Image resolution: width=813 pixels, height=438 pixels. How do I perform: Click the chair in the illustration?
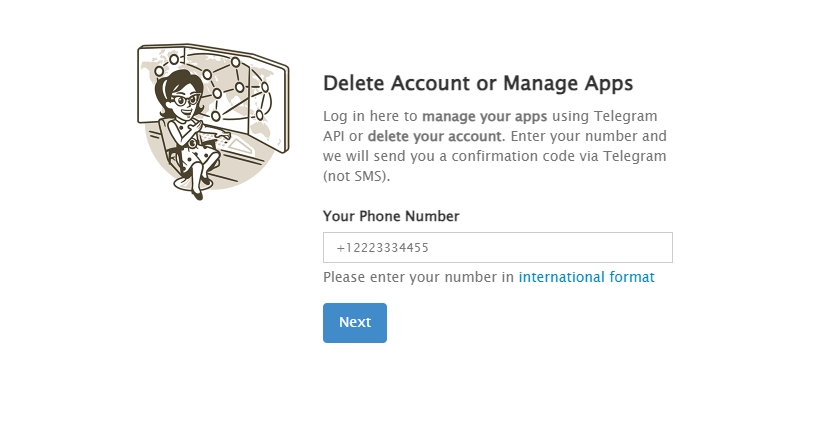click(166, 142)
